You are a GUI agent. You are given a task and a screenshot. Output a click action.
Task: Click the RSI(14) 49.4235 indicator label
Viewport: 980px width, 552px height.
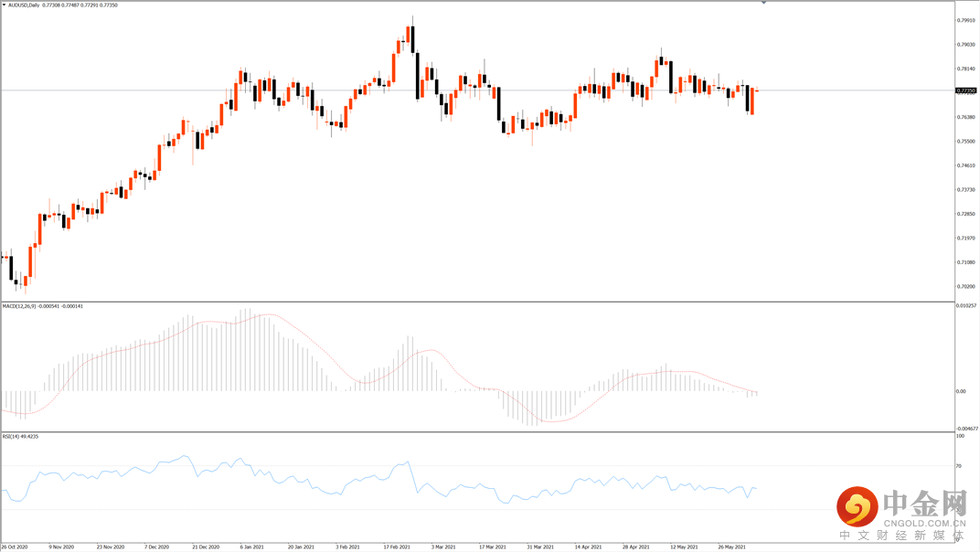[20, 436]
